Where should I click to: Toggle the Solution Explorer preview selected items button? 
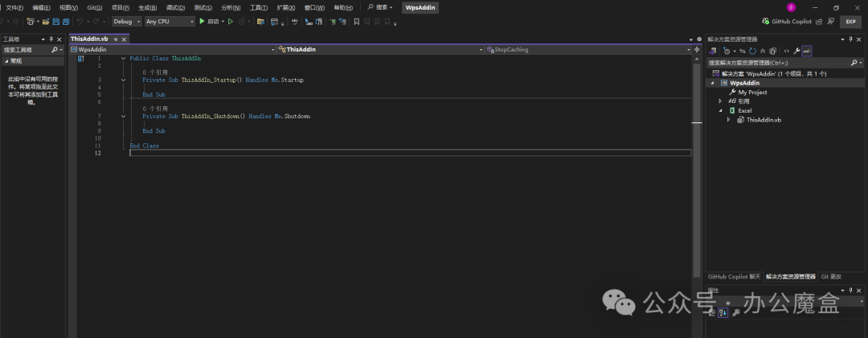coord(807,51)
